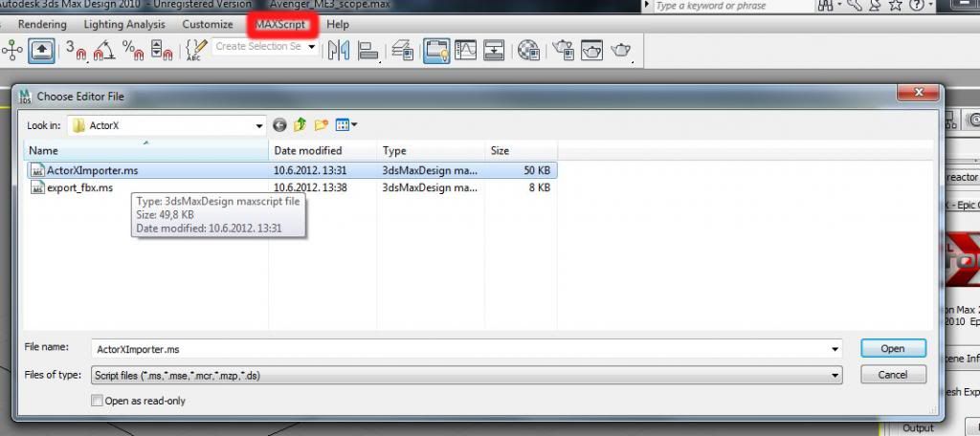The image size is (980, 436).
Task: Click the Help question mark icon
Action: tap(916, 5)
